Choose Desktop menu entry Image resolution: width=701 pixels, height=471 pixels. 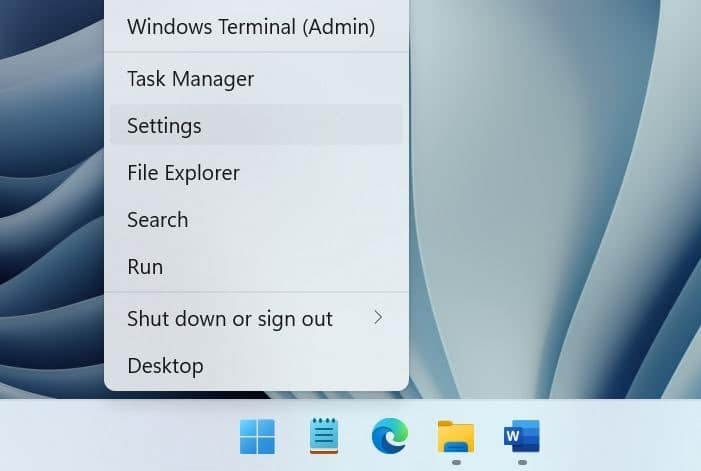(x=256, y=366)
